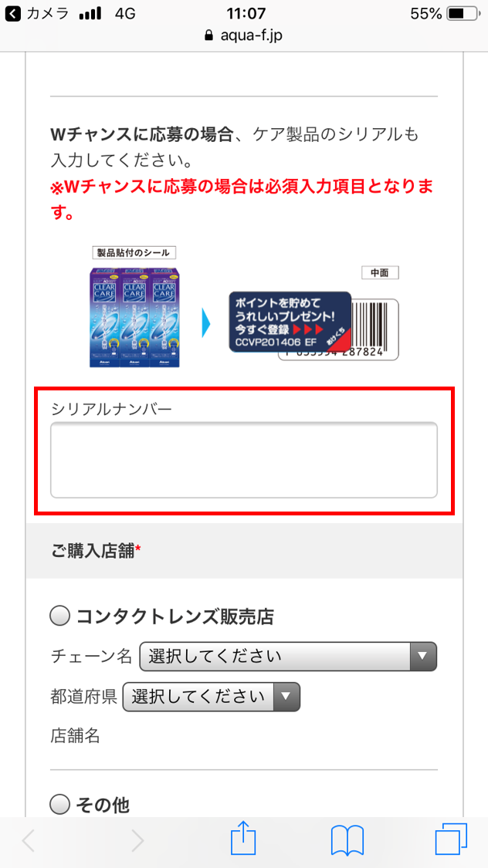Tap the aqua-f.jp address bar
The height and width of the screenshot is (868, 488).
pos(244,36)
